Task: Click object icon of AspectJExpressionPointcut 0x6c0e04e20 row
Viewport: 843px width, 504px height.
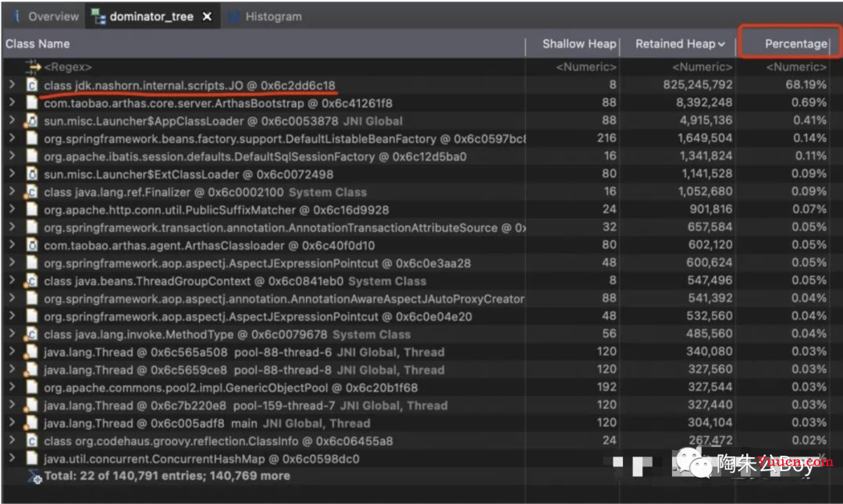Action: pos(32,316)
